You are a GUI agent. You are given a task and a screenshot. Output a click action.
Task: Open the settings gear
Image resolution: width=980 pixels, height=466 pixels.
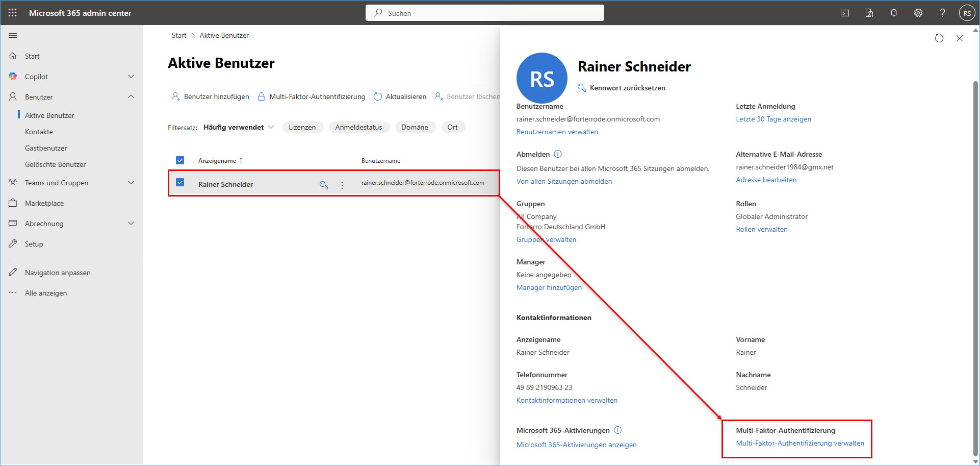coord(918,13)
